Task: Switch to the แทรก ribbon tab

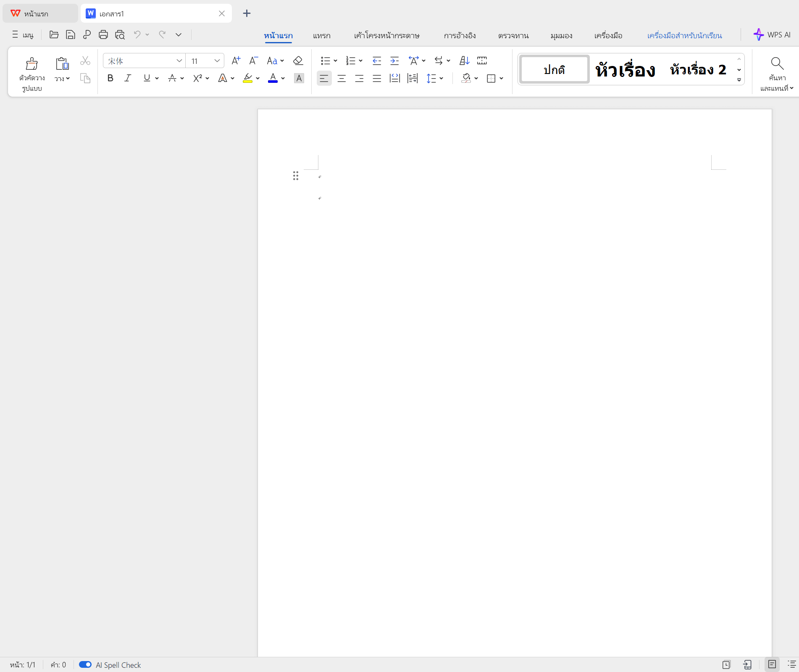Action: [321, 36]
